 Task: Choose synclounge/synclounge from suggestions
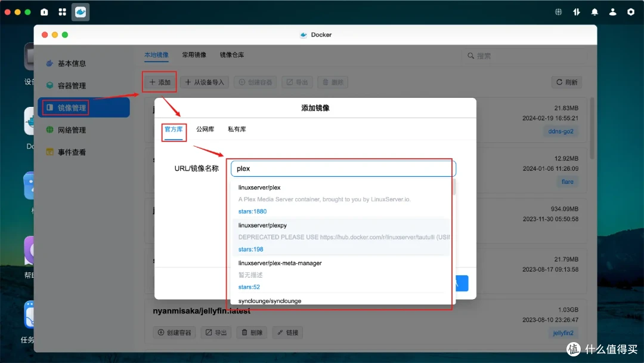[341, 300]
